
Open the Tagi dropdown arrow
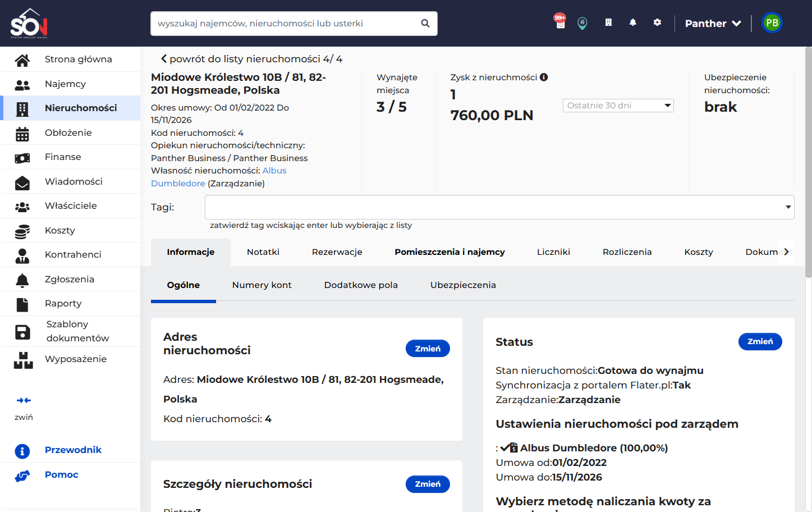pyautogui.click(x=788, y=207)
